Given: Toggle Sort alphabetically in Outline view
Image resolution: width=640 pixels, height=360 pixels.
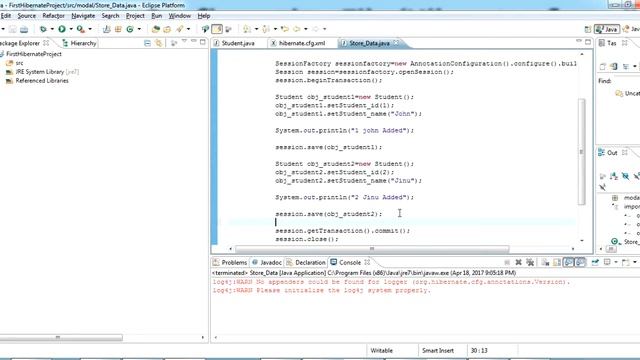Looking at the screenshot, I should click(x=613, y=176).
